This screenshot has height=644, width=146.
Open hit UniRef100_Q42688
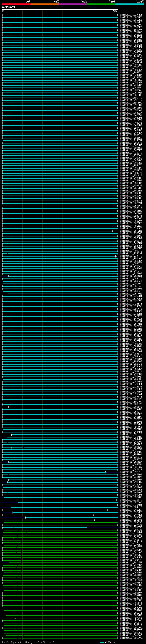point(131,538)
